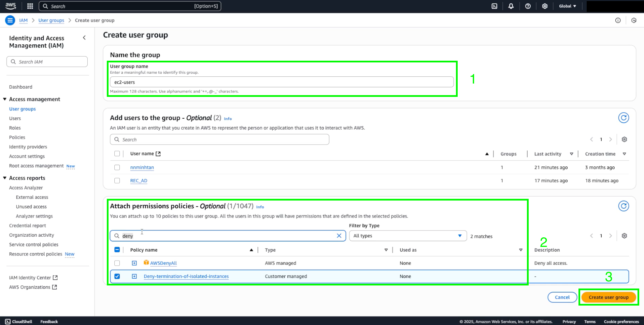Expand the AWSDenyAll policy details plus icon
The width and height of the screenshot is (644, 325).
click(134, 263)
